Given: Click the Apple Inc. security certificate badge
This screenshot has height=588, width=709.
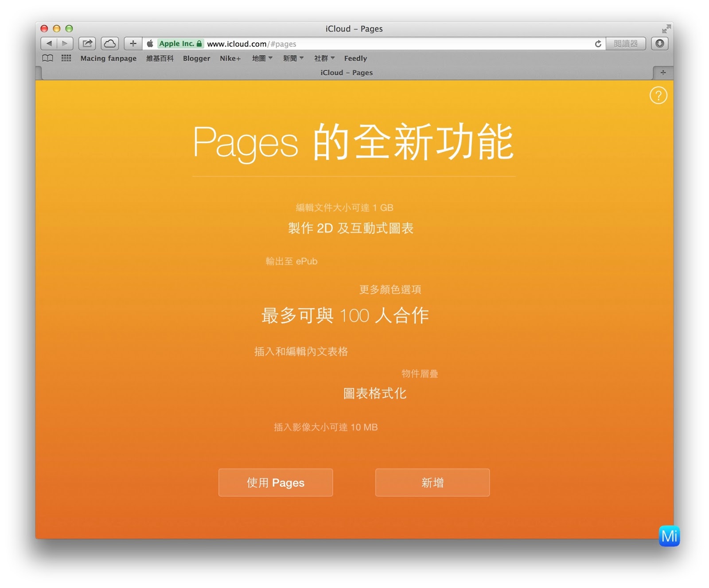Looking at the screenshot, I should tap(181, 43).
